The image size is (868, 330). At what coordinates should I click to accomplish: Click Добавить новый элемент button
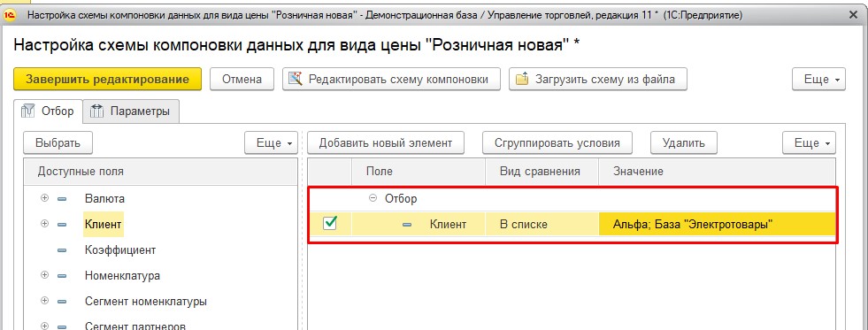[386, 142]
